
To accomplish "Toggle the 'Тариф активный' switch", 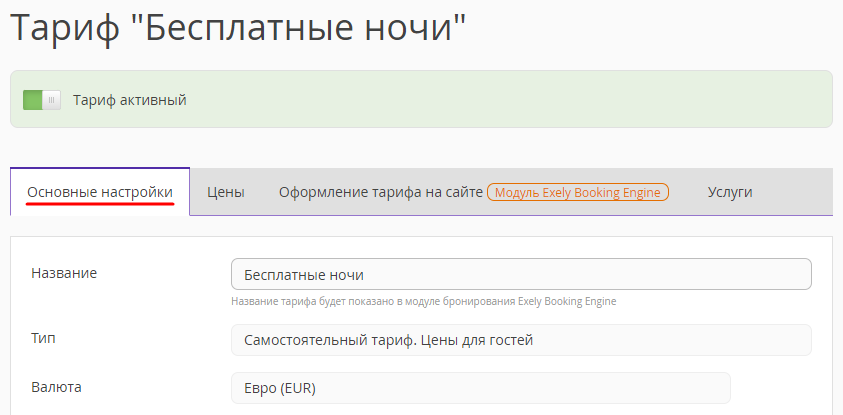I will click(x=42, y=100).
